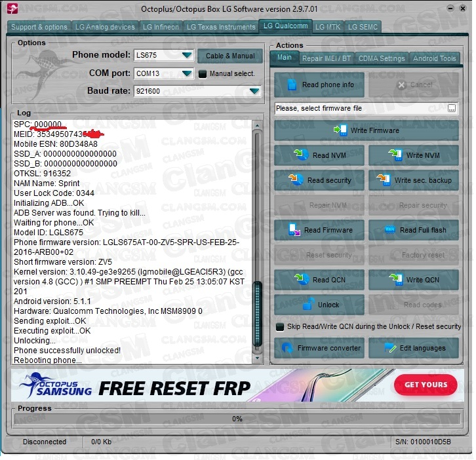Viewport: 476px width, 460px height.
Task: Click the Model ID: LGLS675 log line
Action: coord(49,233)
